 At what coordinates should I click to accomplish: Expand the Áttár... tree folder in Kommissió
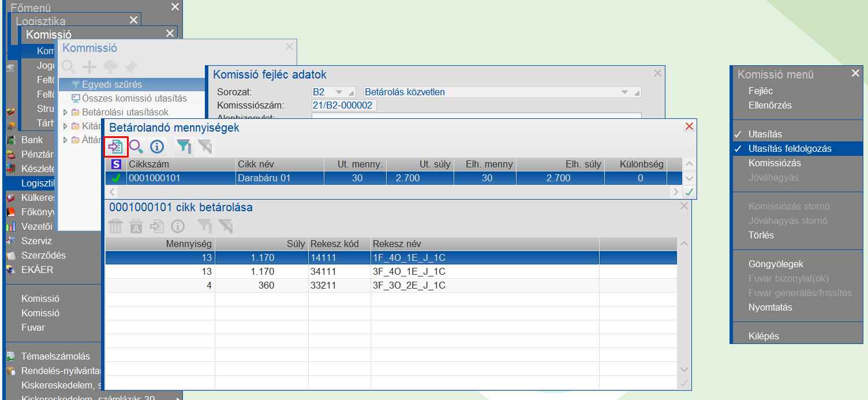coord(65,140)
